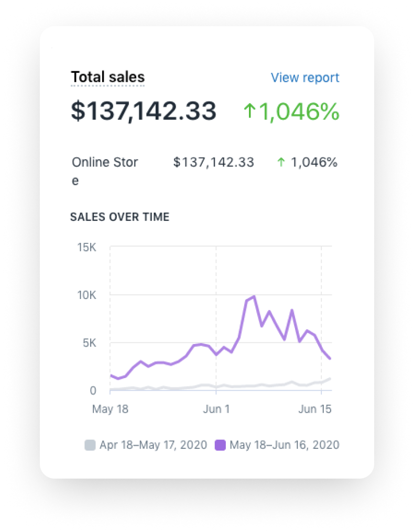Click the Apr 18–May 17, 2020 legend label

[x=154, y=445]
